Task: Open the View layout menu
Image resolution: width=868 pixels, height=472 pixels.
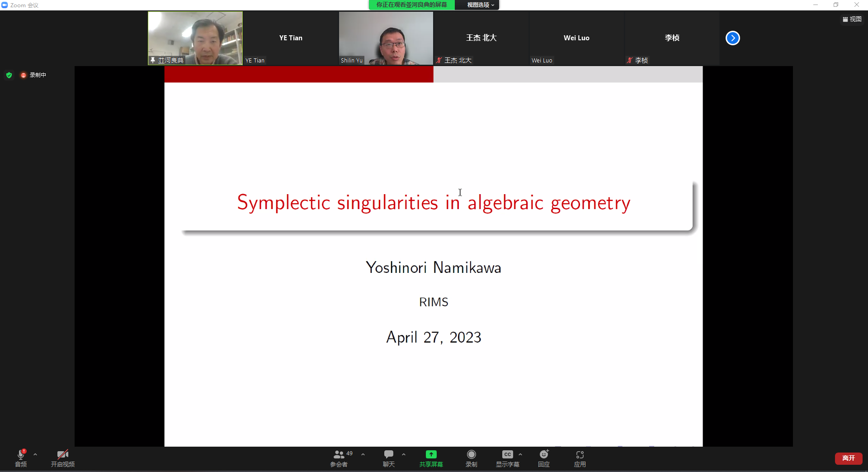Action: click(x=852, y=19)
